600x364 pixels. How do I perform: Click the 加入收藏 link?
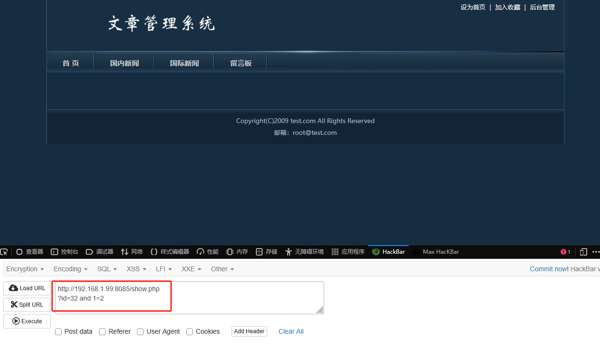(508, 7)
